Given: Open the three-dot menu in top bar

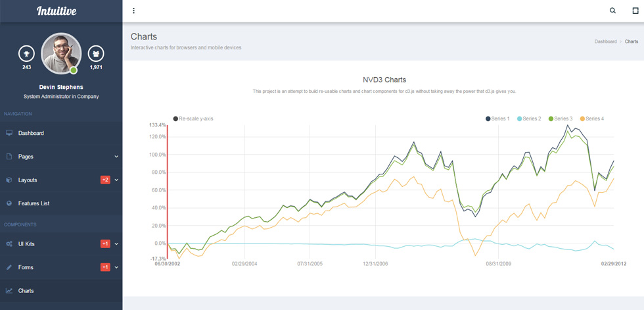Looking at the screenshot, I should tap(134, 11).
